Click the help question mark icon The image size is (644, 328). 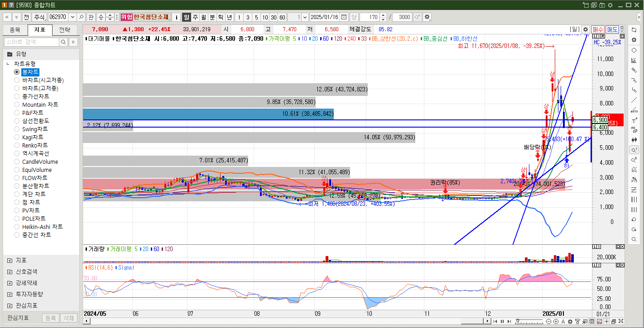click(11, 5)
